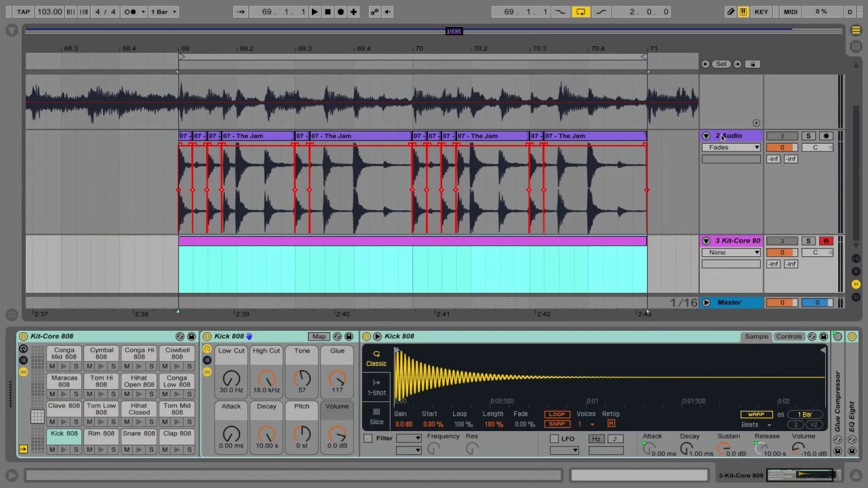Screen dimensions: 868x488
Task: Show Kit-Core 808 chain list icon
Action: coord(23,361)
